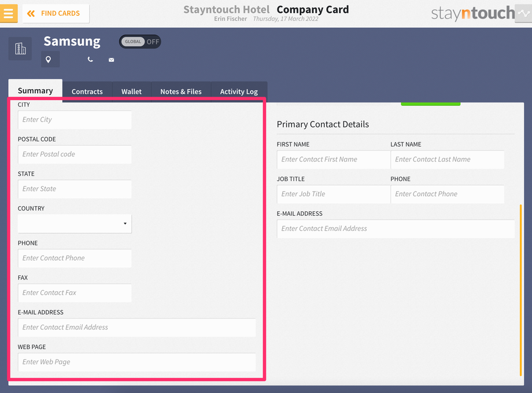Screen dimensions: 532x393
Task: Open the Notes & Files tab
Action: coord(181,91)
